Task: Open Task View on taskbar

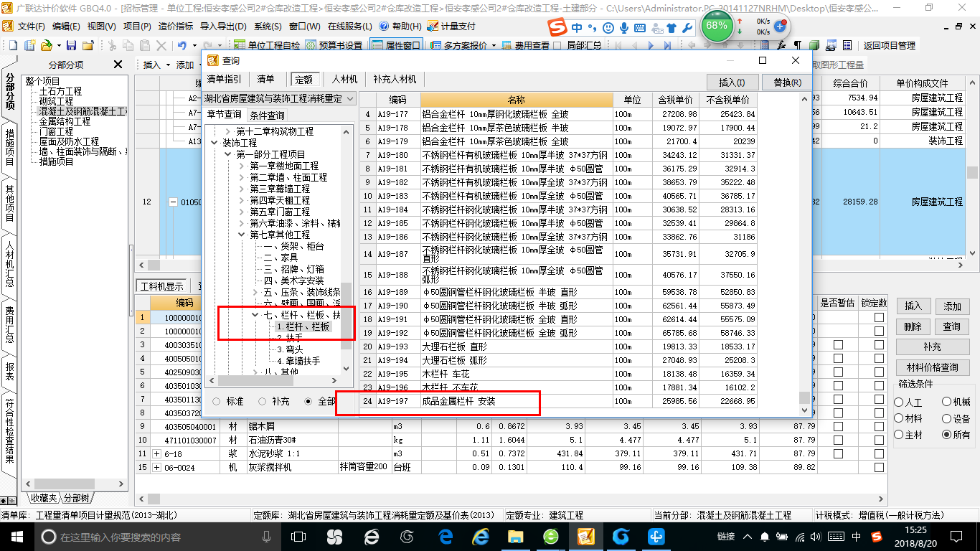Action: click(297, 536)
